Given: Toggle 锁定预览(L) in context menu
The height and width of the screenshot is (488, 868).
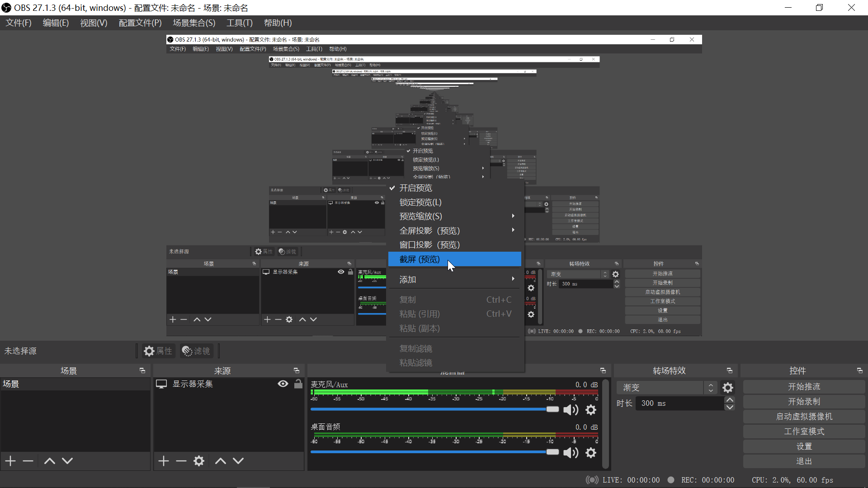Looking at the screenshot, I should [x=455, y=202].
